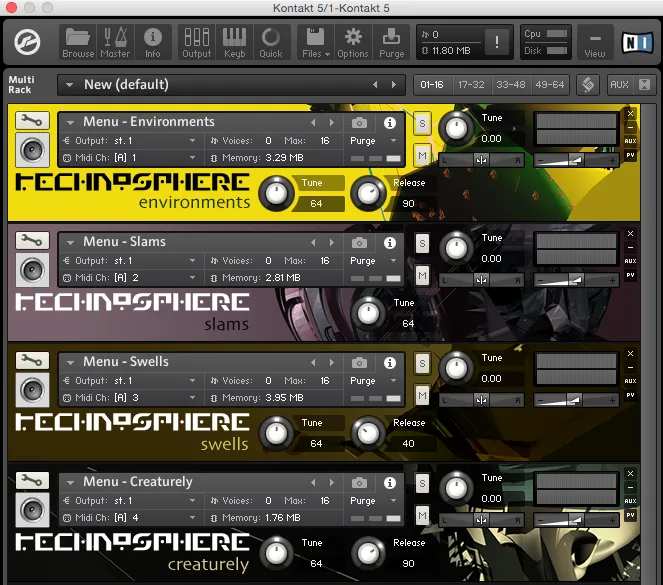Click the global Purge toolbar button
The height and width of the screenshot is (585, 663).
[392, 42]
